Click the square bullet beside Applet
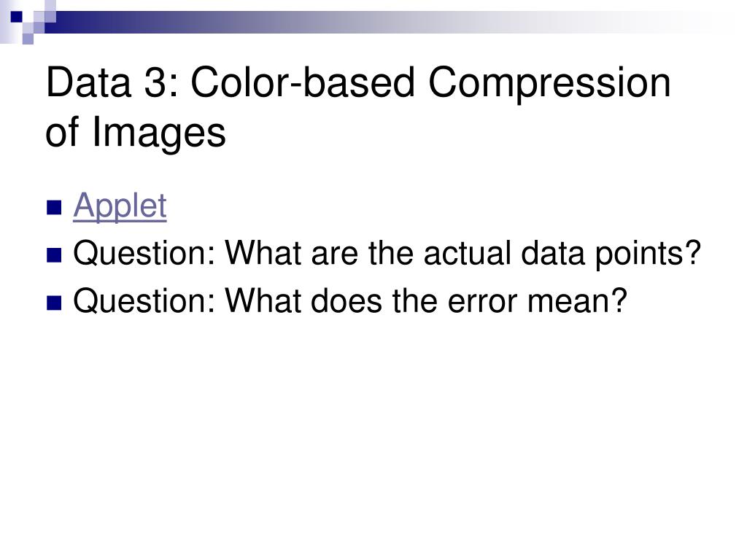Image resolution: width=747 pixels, height=560 pixels. [54, 208]
